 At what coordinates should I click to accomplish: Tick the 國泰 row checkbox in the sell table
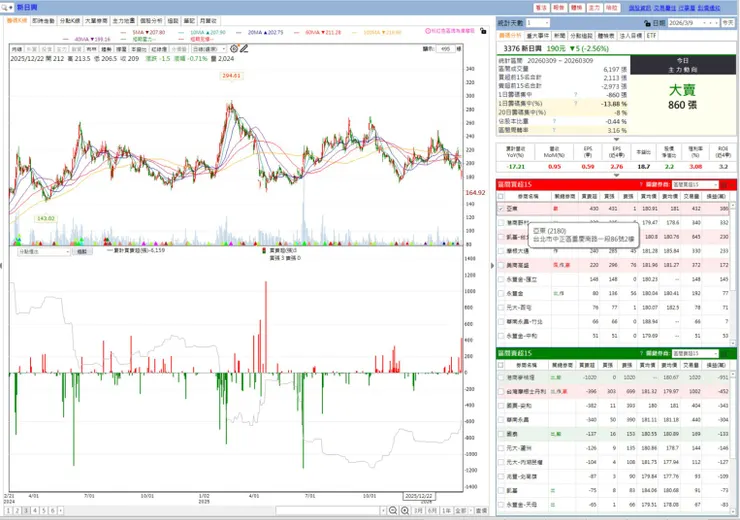[501, 434]
